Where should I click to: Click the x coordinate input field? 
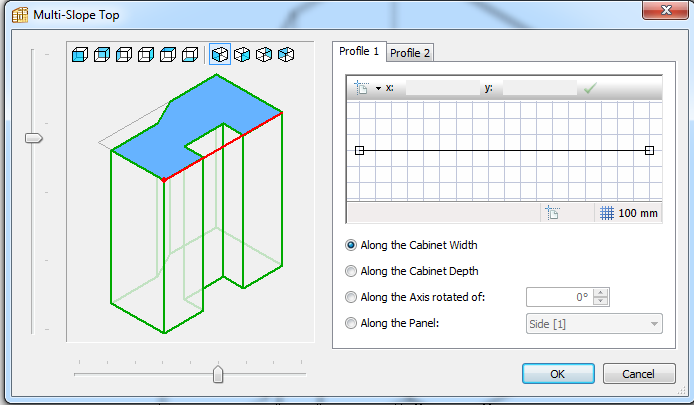click(443, 88)
